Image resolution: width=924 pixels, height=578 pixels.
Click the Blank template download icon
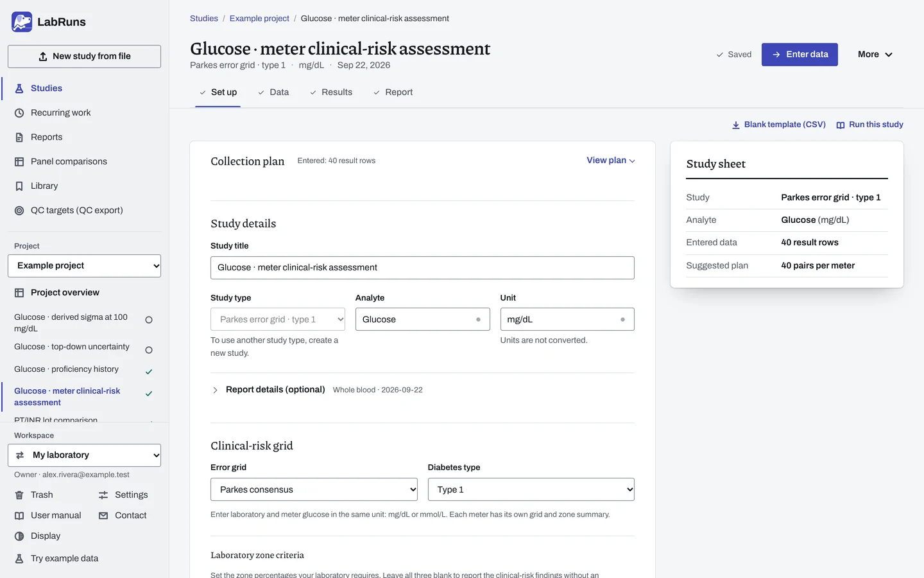736,125
